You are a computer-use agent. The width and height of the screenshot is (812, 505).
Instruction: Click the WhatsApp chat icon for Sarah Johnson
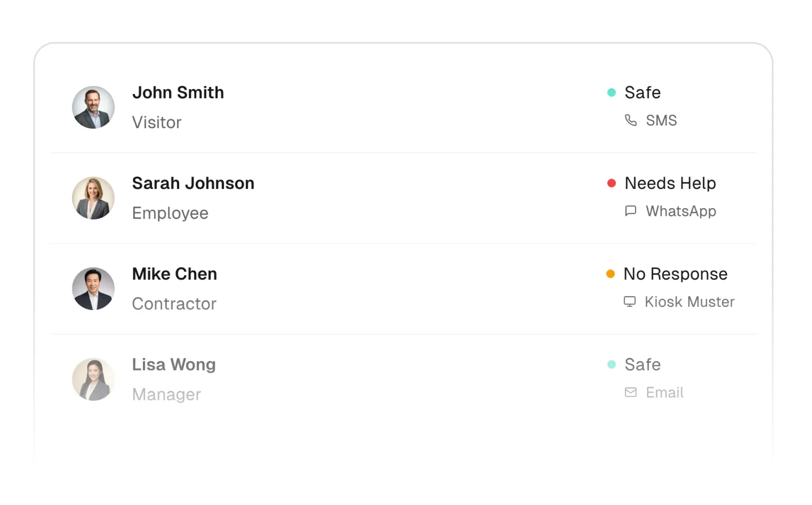(631, 211)
